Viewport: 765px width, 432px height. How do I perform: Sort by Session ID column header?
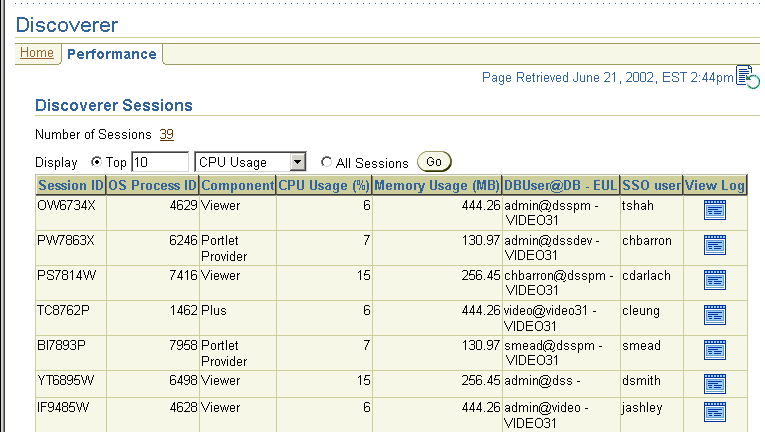71,185
